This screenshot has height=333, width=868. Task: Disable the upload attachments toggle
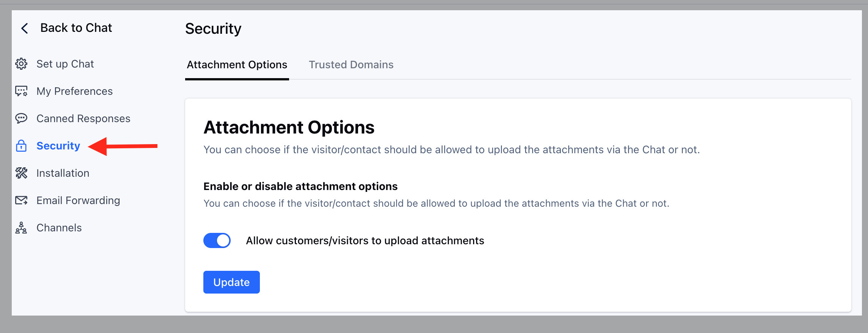(x=217, y=240)
